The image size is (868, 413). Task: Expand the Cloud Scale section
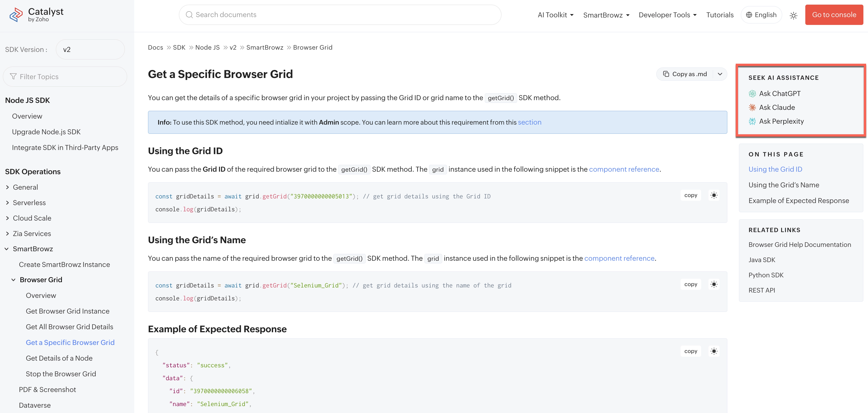tap(7, 218)
